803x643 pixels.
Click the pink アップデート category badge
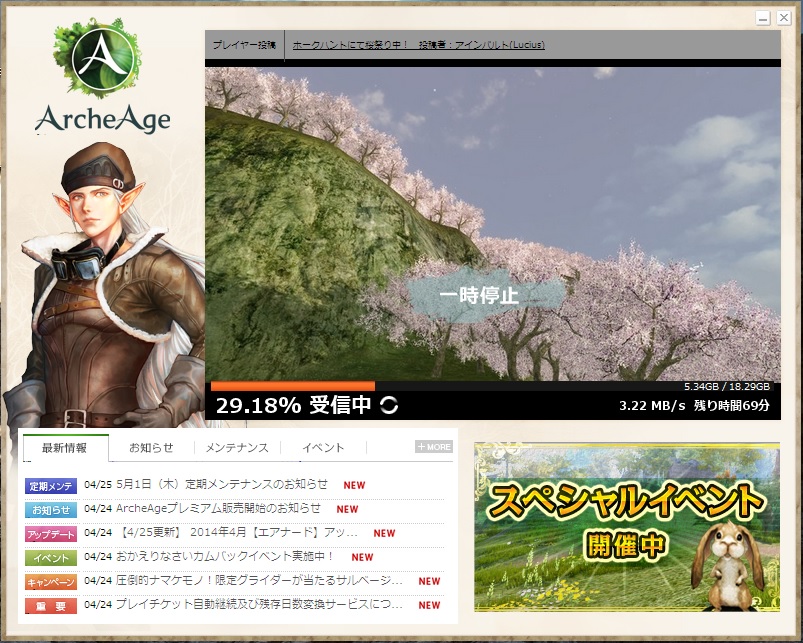coord(51,534)
